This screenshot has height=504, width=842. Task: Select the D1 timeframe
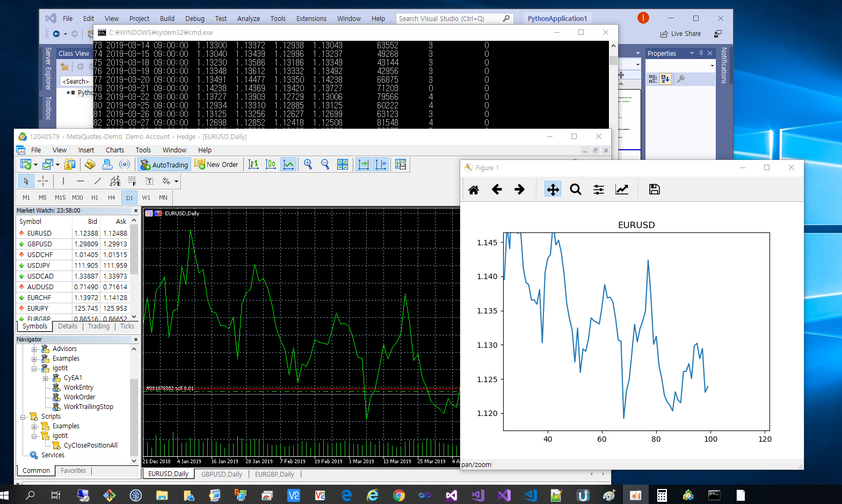(x=129, y=198)
